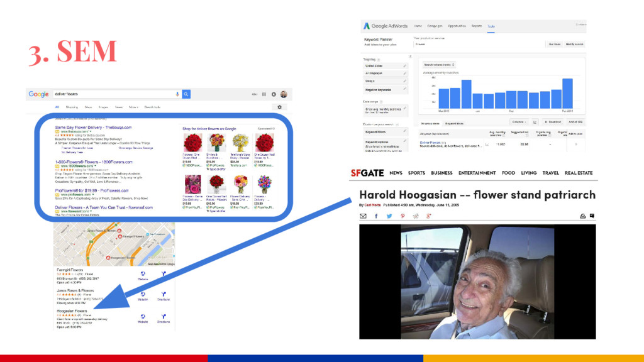The width and height of the screenshot is (644, 362).
Task: Open Same Day Flower Delivery TheBouqs link
Action: tap(93, 127)
